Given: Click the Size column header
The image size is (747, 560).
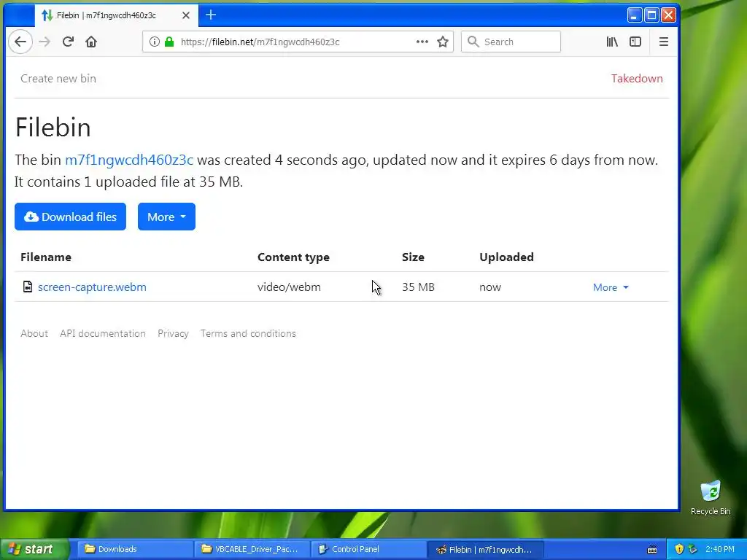Looking at the screenshot, I should coord(413,257).
